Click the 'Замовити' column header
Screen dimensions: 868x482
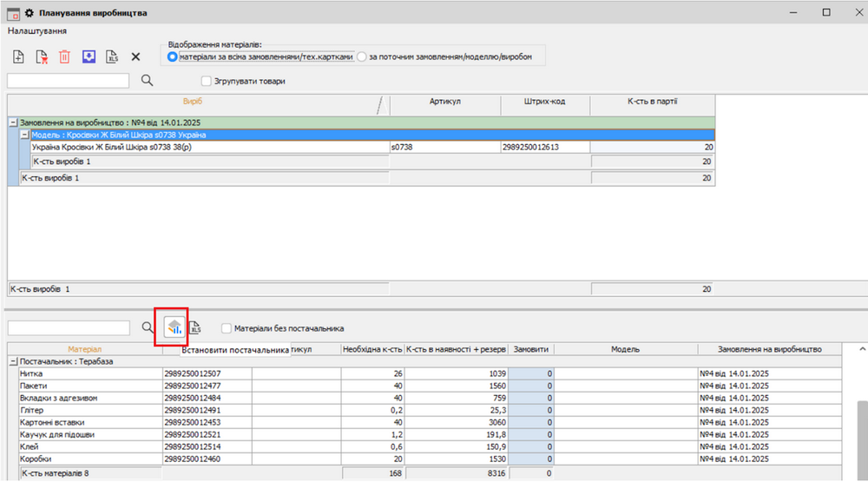(x=531, y=349)
